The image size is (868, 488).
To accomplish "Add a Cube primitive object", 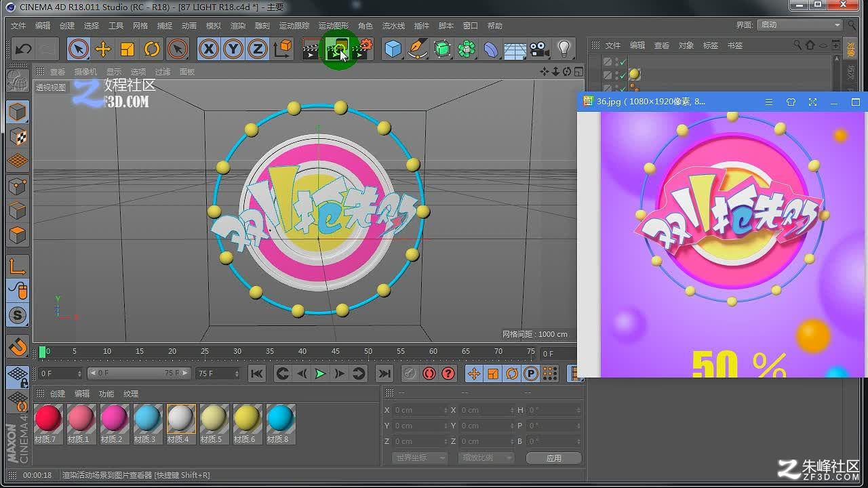I will [393, 49].
